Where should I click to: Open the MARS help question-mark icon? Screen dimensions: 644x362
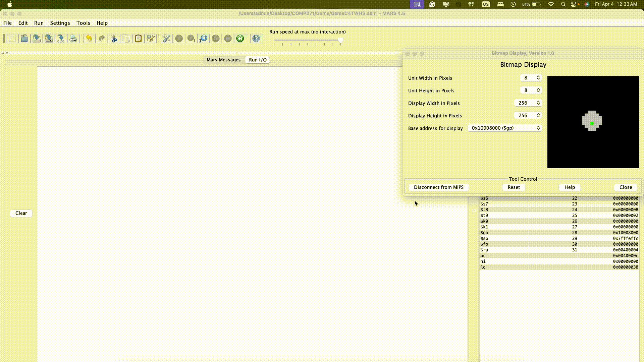click(x=256, y=39)
